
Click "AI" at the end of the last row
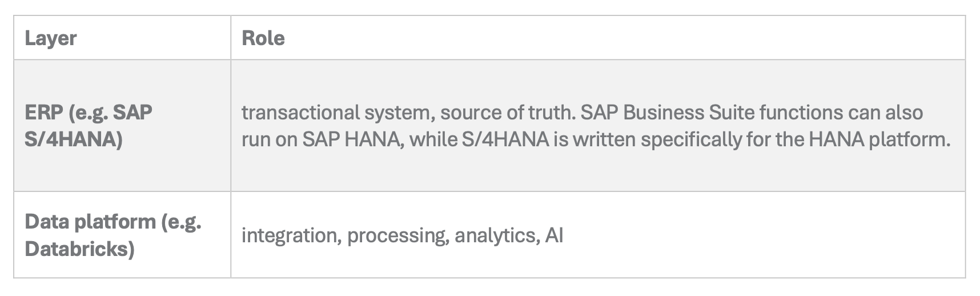[554, 235]
